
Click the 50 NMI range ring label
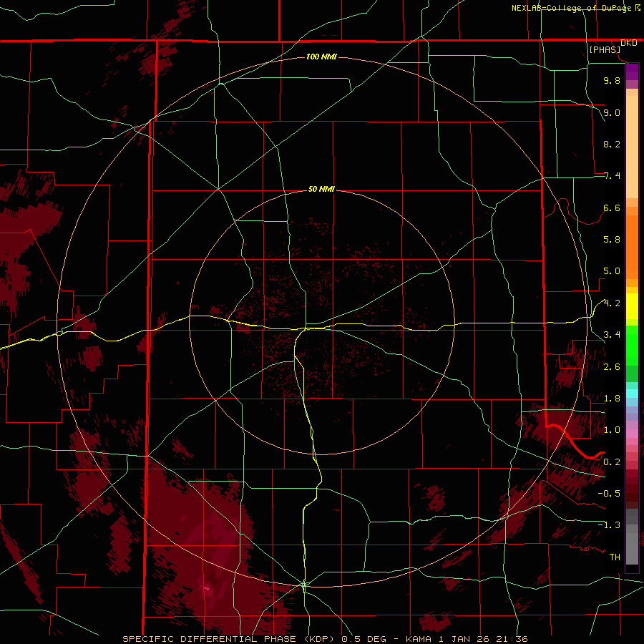point(321,189)
